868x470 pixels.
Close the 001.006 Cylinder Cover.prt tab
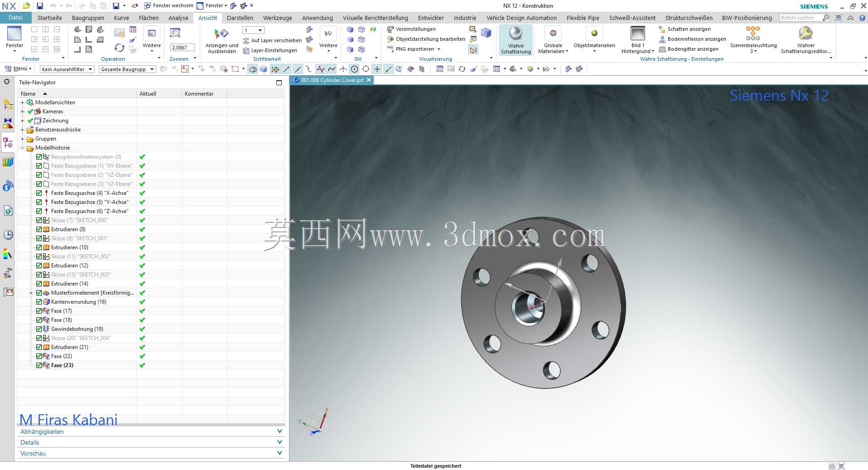(369, 80)
